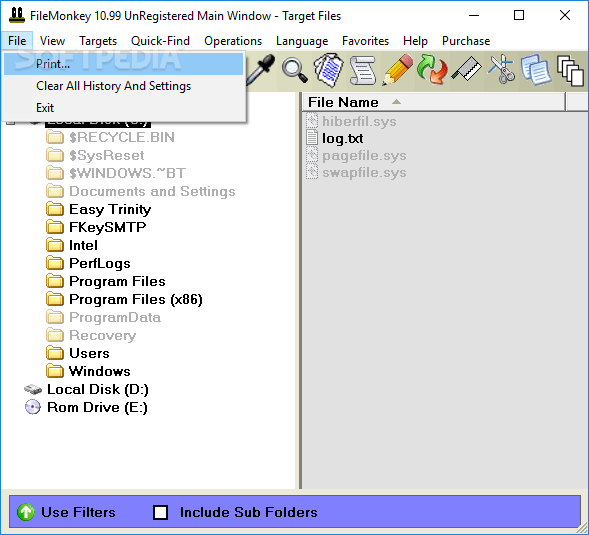Open the Help menu

[x=415, y=41]
